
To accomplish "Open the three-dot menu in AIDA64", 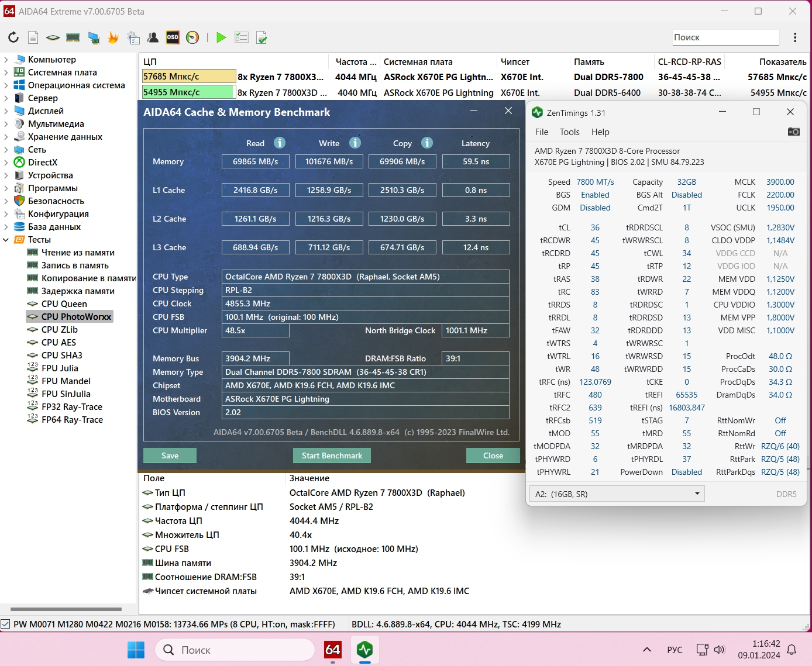I will (x=795, y=37).
